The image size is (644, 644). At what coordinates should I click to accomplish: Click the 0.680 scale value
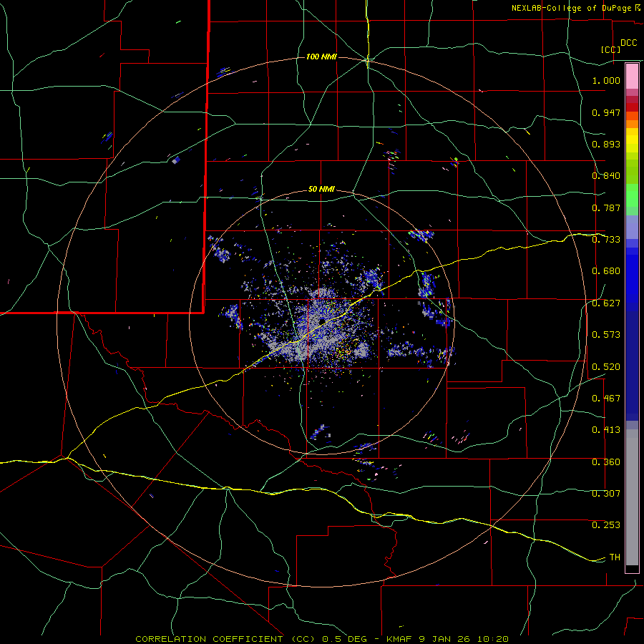tap(606, 271)
